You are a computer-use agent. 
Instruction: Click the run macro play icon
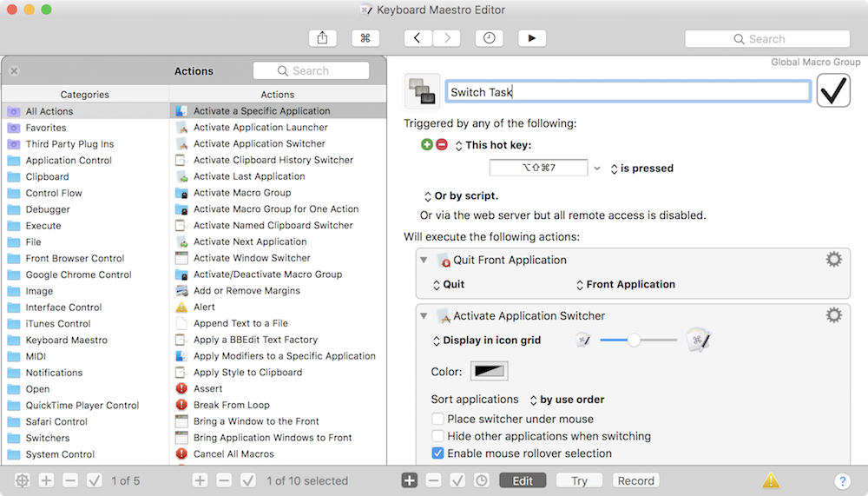pos(532,38)
